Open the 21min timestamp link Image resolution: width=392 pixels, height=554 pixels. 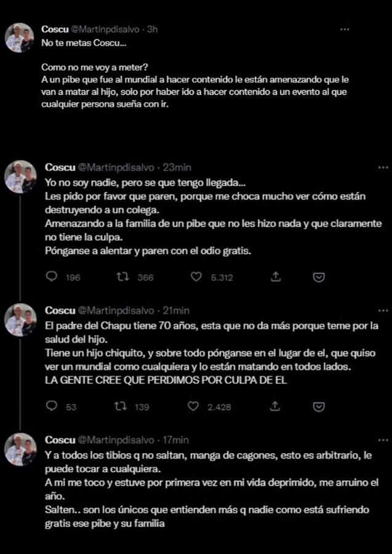[176, 310]
